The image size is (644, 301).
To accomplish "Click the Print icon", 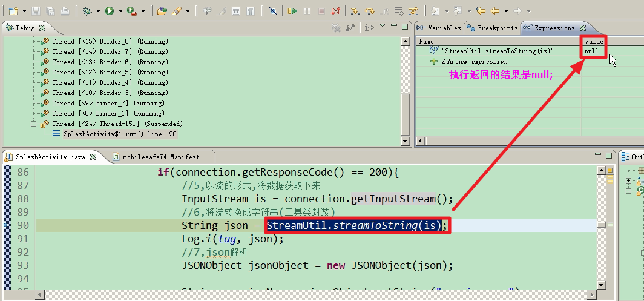I will tap(65, 11).
